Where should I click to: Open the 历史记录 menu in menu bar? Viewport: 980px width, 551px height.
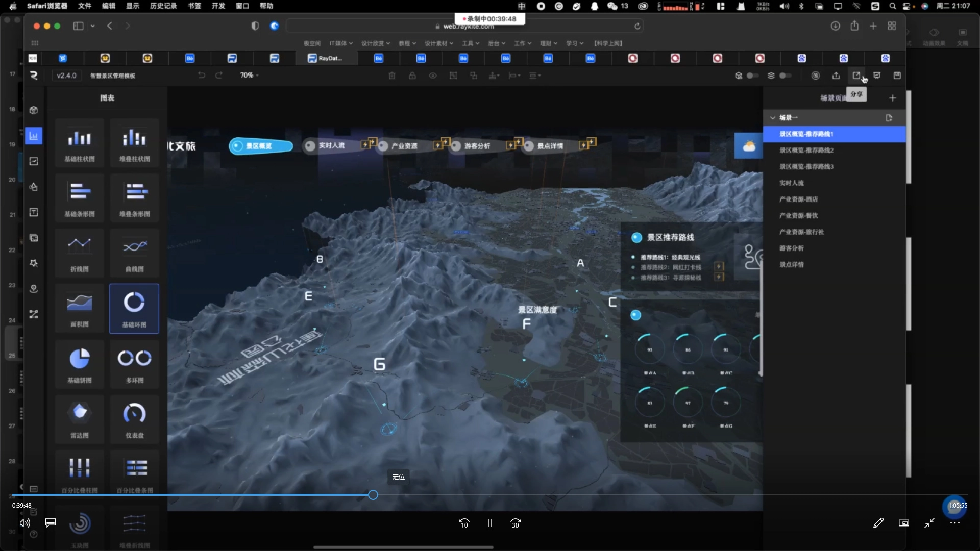163,6
